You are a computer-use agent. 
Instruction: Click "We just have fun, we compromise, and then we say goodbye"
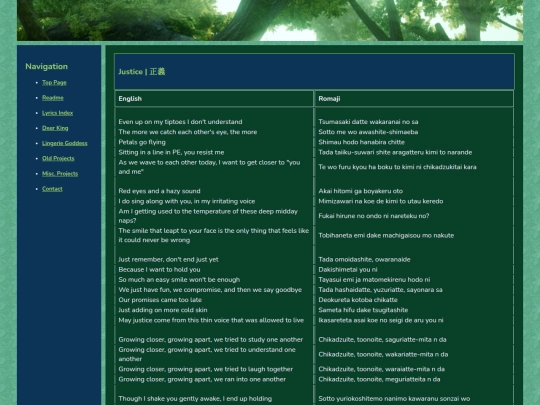point(210,290)
